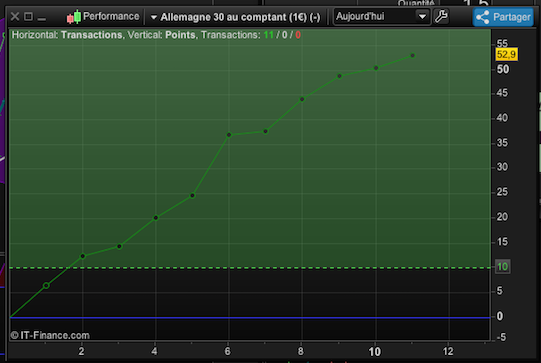This screenshot has height=363, width=541.
Task: Select the data point for transaction 7
Action: coord(266,131)
